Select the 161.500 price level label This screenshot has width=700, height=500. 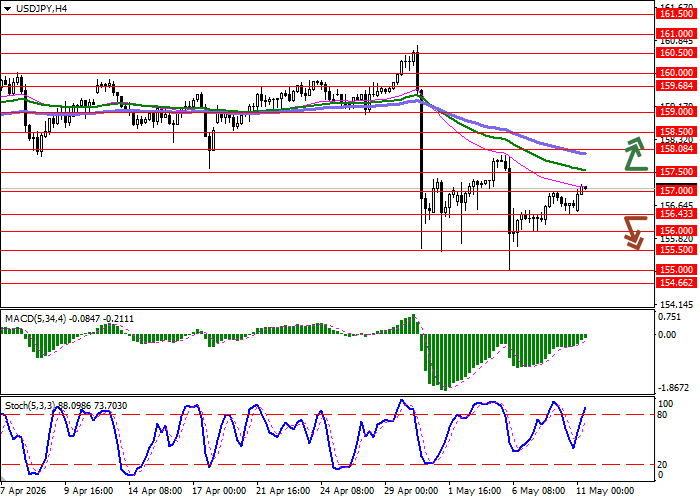click(x=676, y=14)
